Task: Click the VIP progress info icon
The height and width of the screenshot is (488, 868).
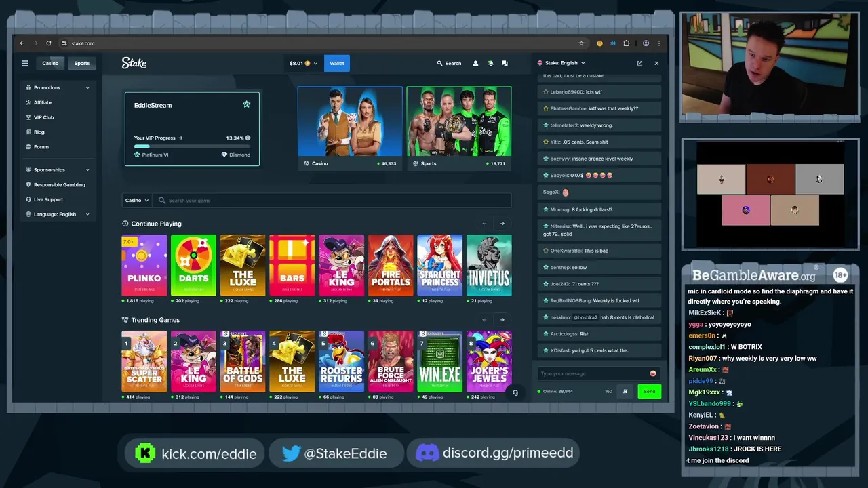Action: (248, 138)
